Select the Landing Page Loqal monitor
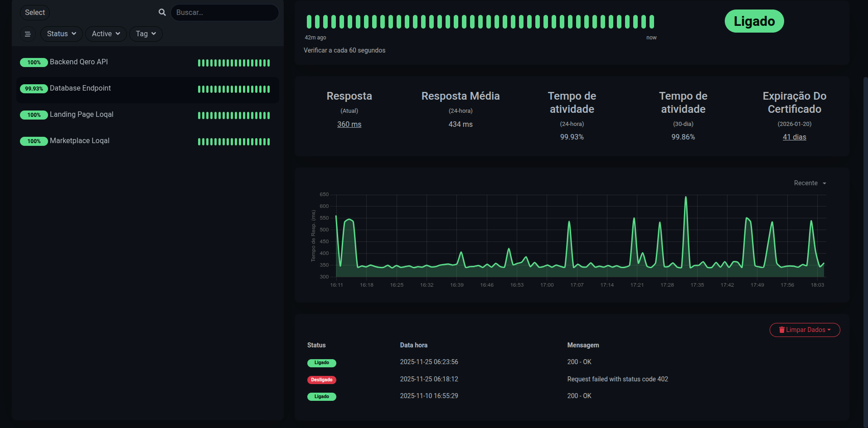868x428 pixels. [147, 115]
